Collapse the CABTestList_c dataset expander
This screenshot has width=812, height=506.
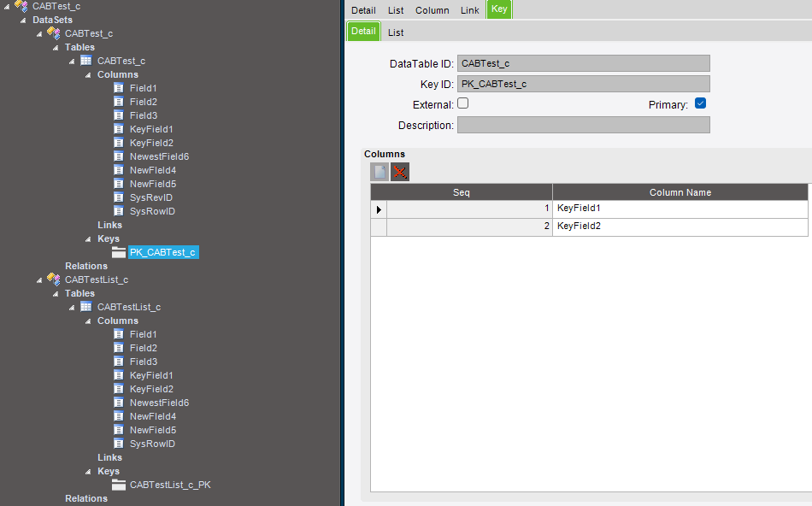[x=39, y=280]
